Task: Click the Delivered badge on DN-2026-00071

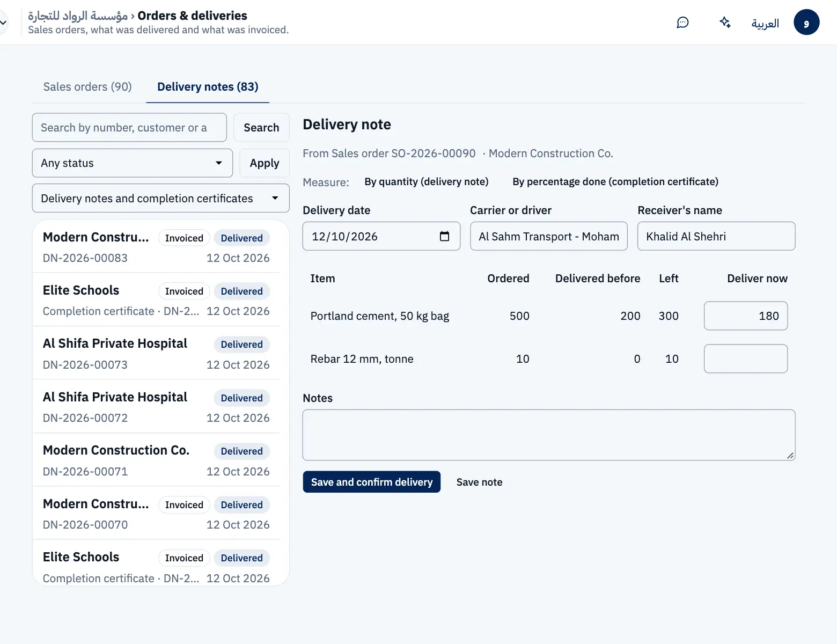Action: [x=241, y=451]
